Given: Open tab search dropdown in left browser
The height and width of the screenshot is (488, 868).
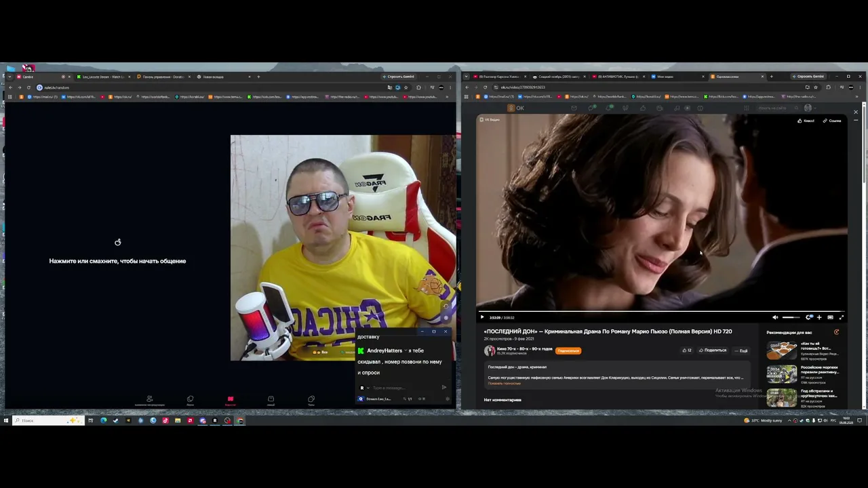Looking at the screenshot, I should point(9,77).
